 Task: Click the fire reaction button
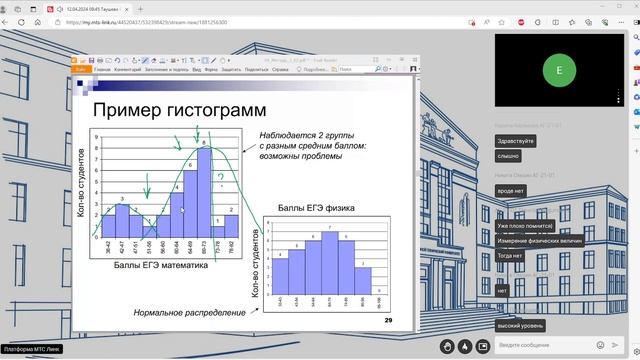coord(465,347)
